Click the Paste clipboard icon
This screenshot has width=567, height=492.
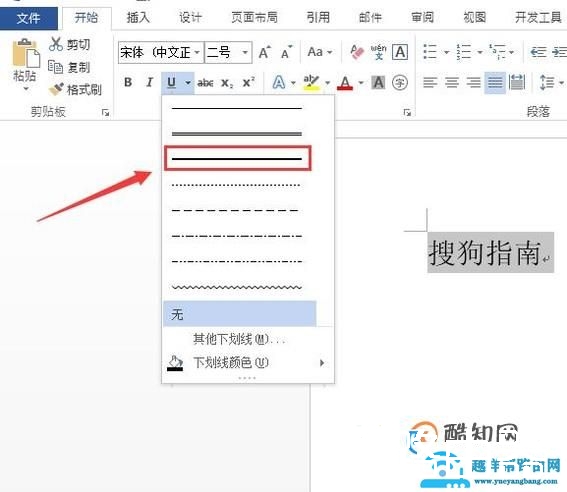pyautogui.click(x=25, y=54)
